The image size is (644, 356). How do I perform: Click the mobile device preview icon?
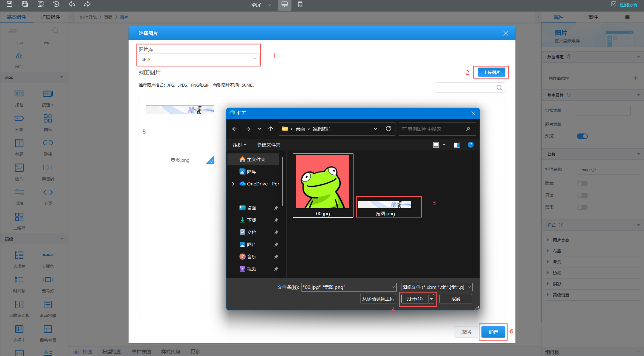[300, 5]
